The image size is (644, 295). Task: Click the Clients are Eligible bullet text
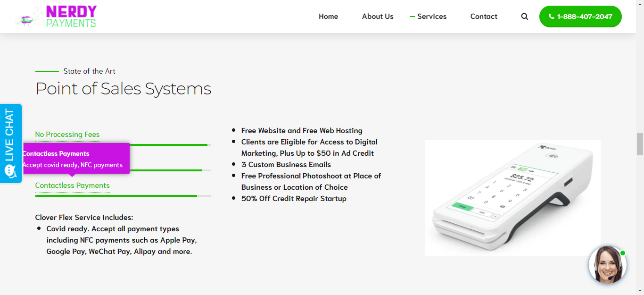[x=309, y=148]
